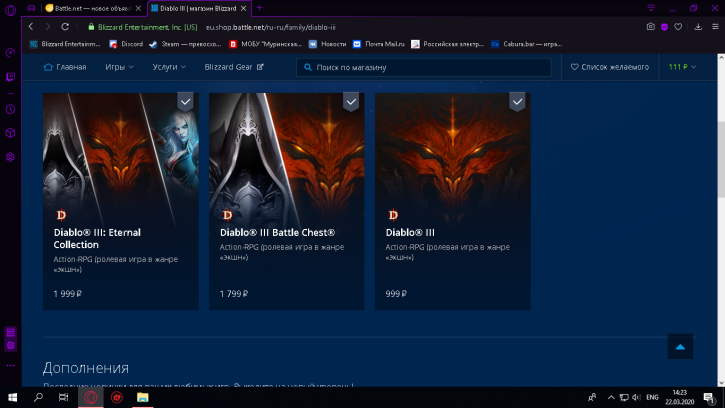Close the Diablo III shop tab
Image resolution: width=725 pixels, height=408 pixels.
(243, 8)
